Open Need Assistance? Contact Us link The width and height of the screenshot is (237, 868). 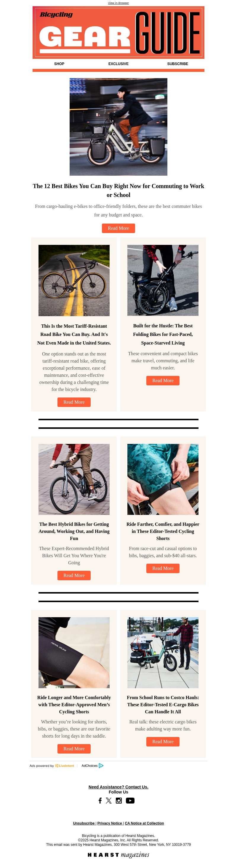(x=118, y=787)
